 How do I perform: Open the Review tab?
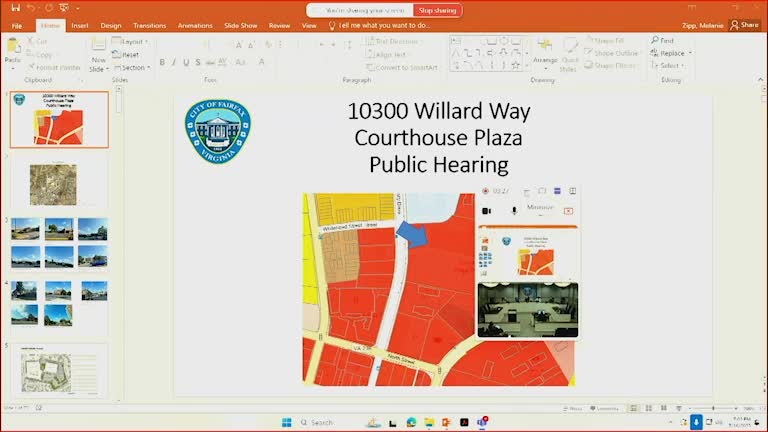(x=279, y=25)
